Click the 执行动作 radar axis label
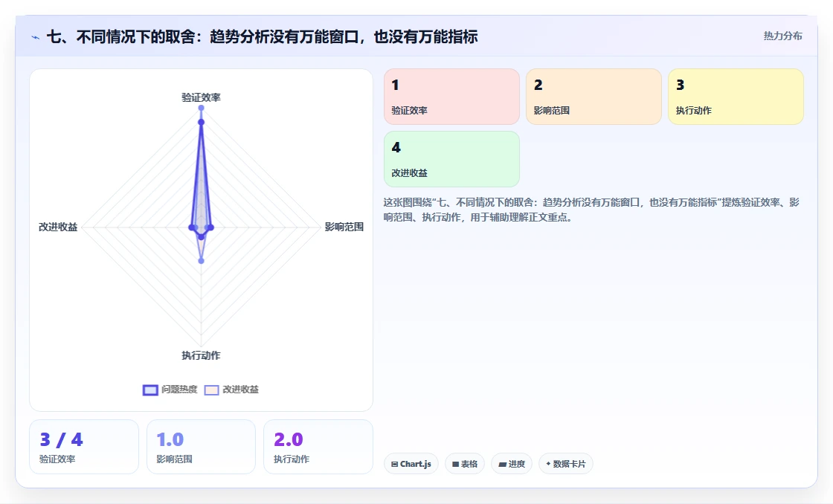This screenshot has height=504, width=833. tap(201, 355)
